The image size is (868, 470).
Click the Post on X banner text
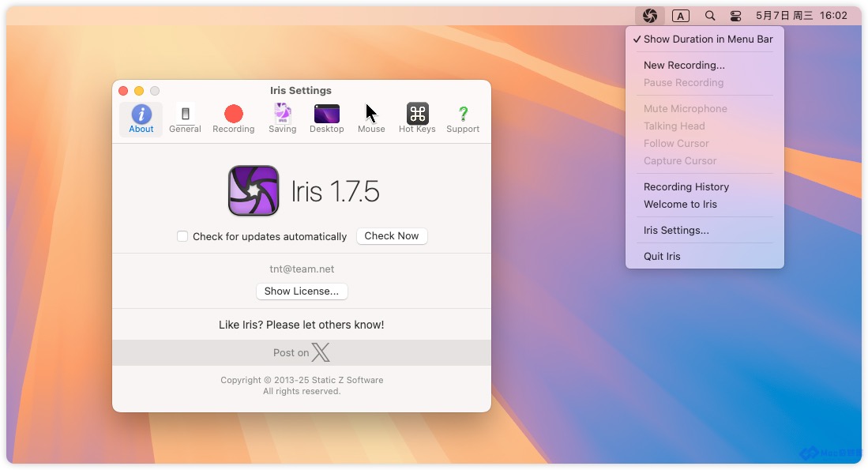[x=291, y=352]
